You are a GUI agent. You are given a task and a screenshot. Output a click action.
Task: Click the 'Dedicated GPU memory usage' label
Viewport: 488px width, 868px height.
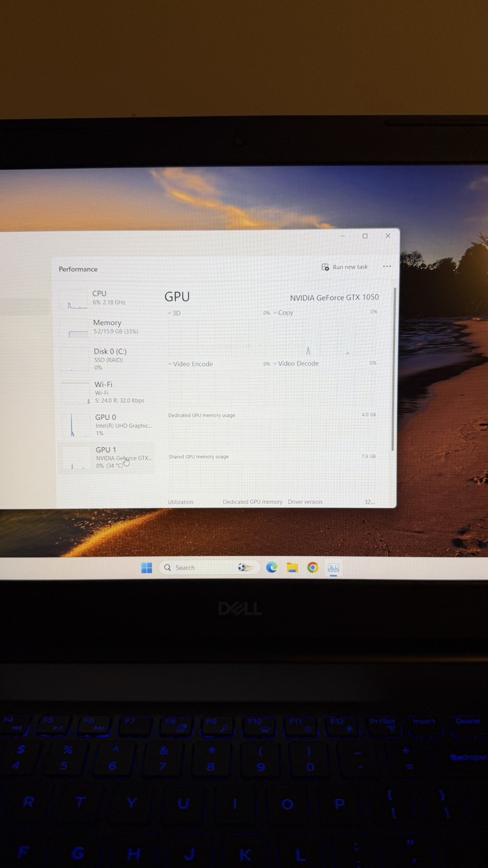click(x=202, y=416)
